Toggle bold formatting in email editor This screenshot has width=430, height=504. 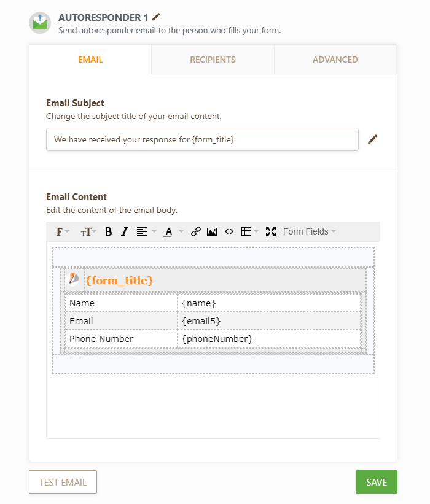[x=109, y=231]
